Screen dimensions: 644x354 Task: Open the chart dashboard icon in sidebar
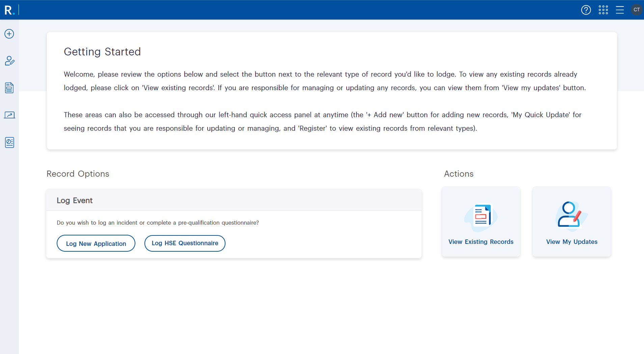pyautogui.click(x=9, y=115)
